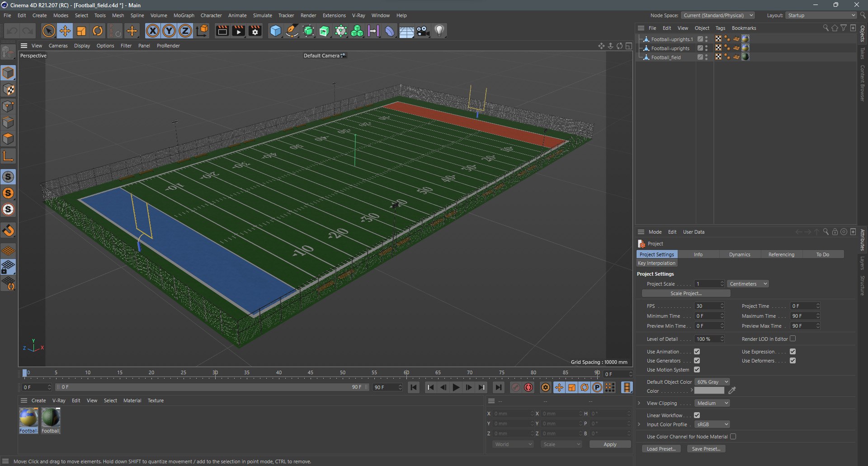This screenshot has height=466, width=868.
Task: Add a MoGraph Cloner object
Action: [x=341, y=31]
